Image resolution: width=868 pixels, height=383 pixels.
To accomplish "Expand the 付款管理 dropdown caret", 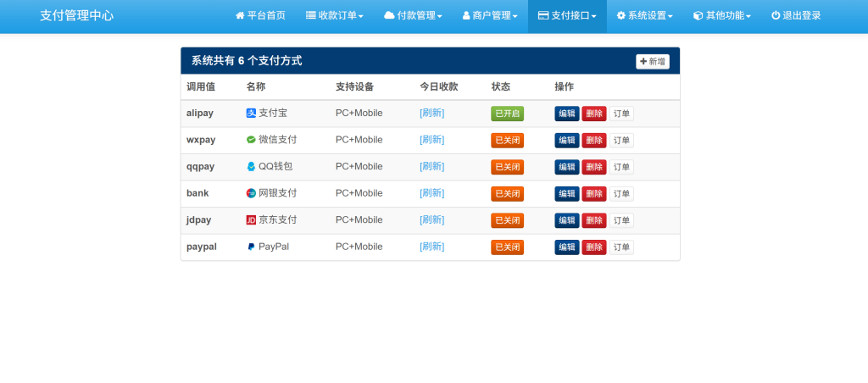I will pos(440,17).
